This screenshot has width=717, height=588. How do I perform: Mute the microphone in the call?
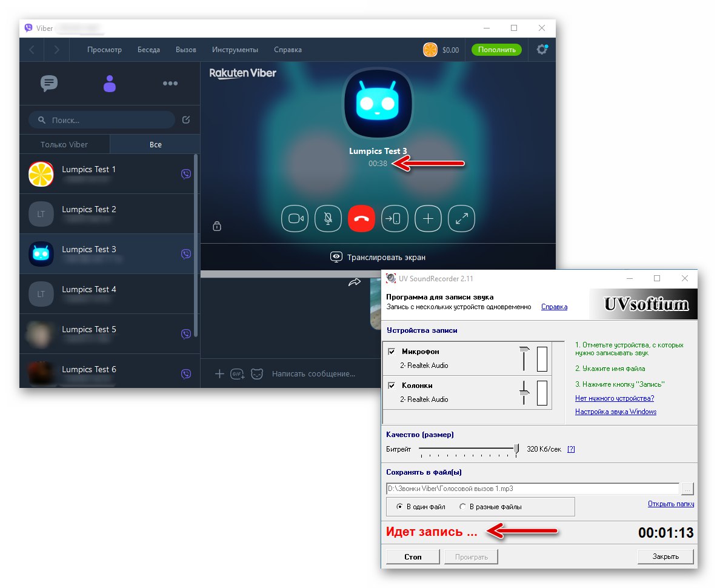[328, 219]
